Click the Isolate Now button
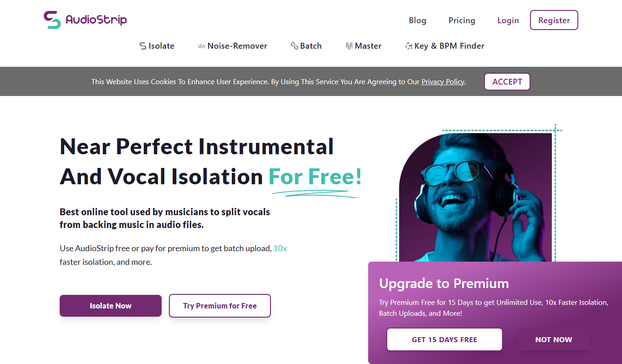622x364 pixels. tap(111, 306)
